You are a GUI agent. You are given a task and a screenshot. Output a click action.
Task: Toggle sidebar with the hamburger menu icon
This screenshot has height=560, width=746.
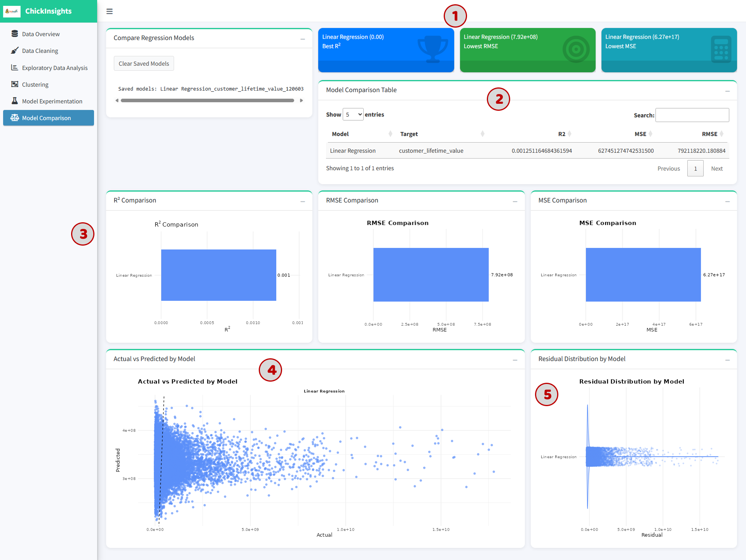tap(110, 11)
